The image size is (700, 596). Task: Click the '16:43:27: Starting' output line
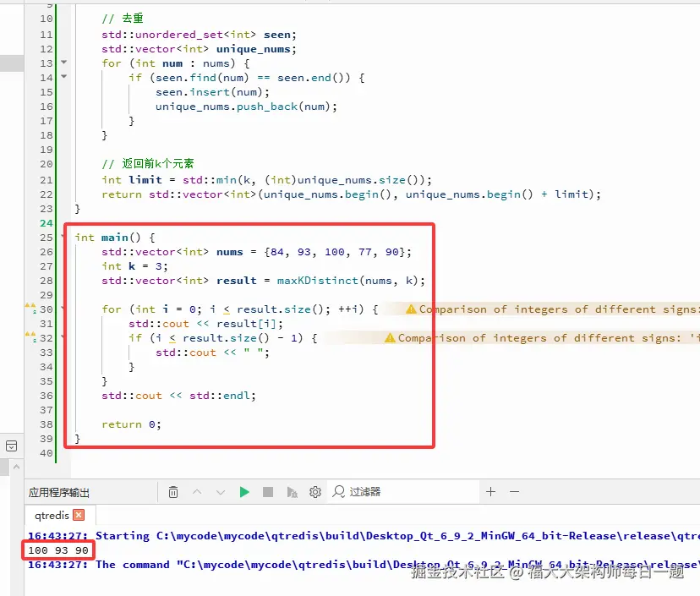pyautogui.click(x=364, y=536)
